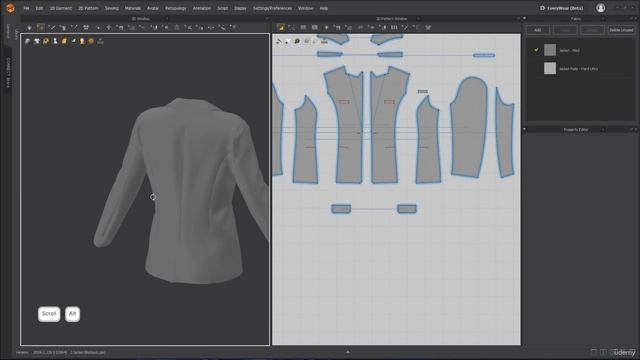The height and width of the screenshot is (360, 640).
Task: Select the second lighter Jacket fabric swatch
Action: tap(550, 68)
